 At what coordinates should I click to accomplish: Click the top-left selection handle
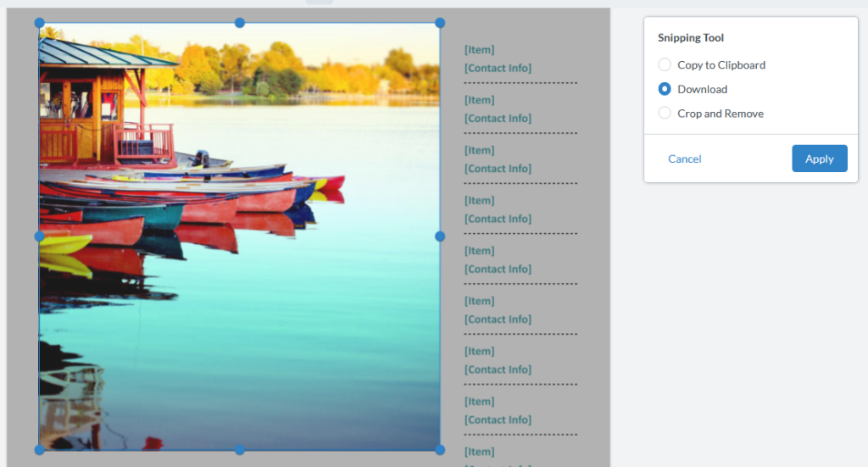point(39,23)
